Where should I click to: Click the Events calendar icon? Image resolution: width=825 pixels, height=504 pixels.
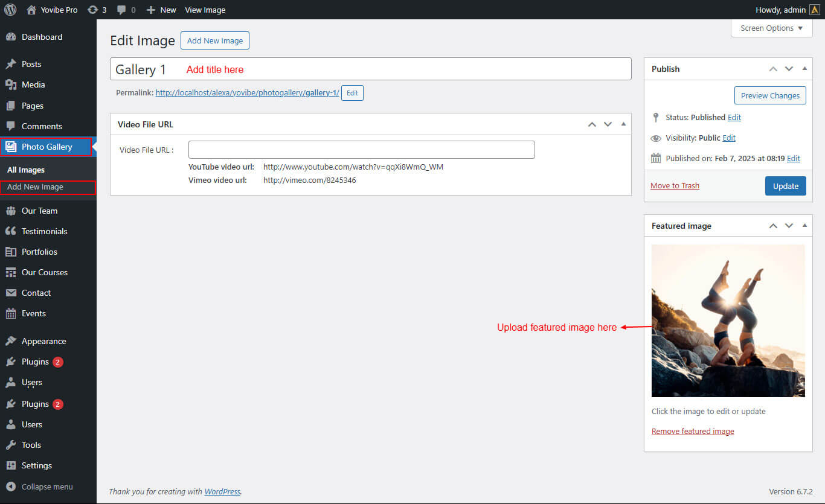(11, 313)
